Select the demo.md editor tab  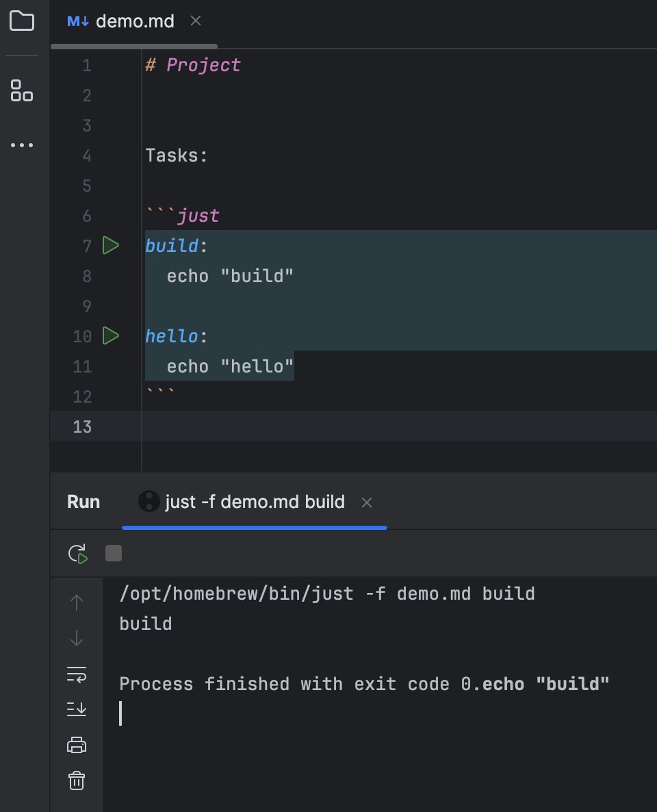pos(135,21)
